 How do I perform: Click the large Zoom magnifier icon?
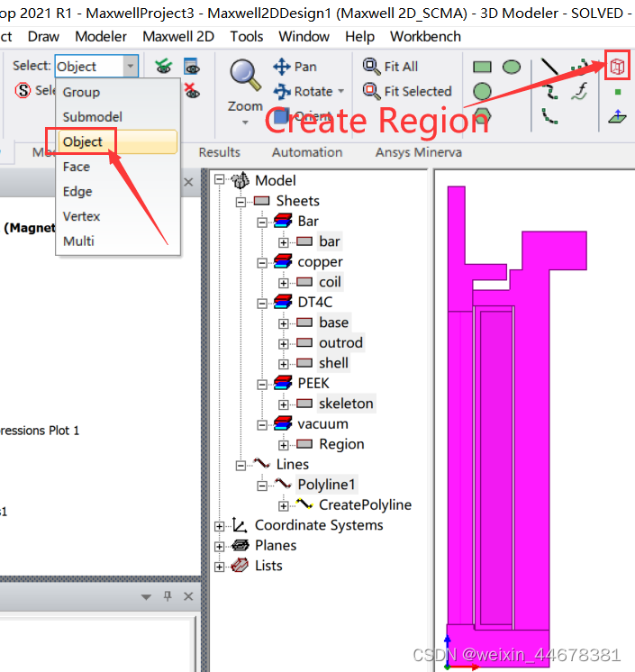click(245, 75)
